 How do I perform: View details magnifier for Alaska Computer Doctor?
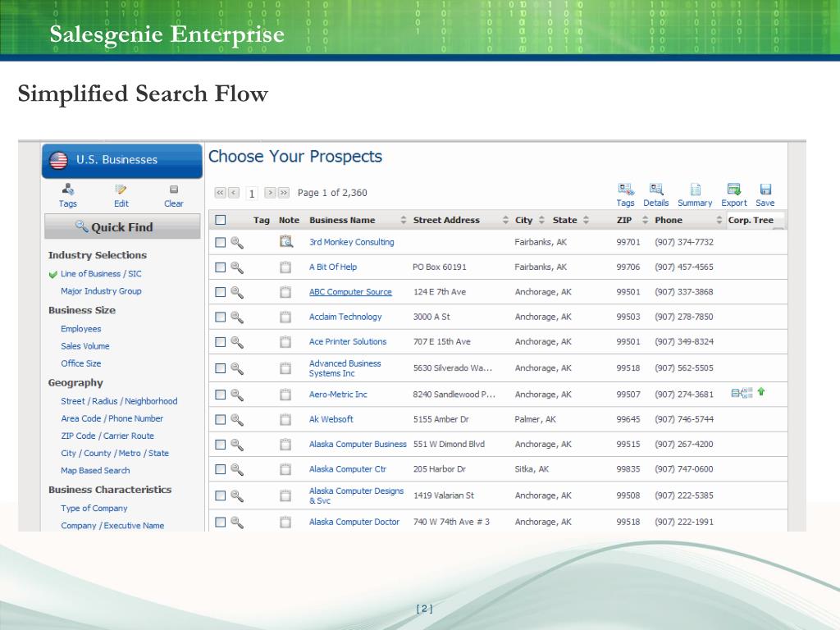pos(237,522)
